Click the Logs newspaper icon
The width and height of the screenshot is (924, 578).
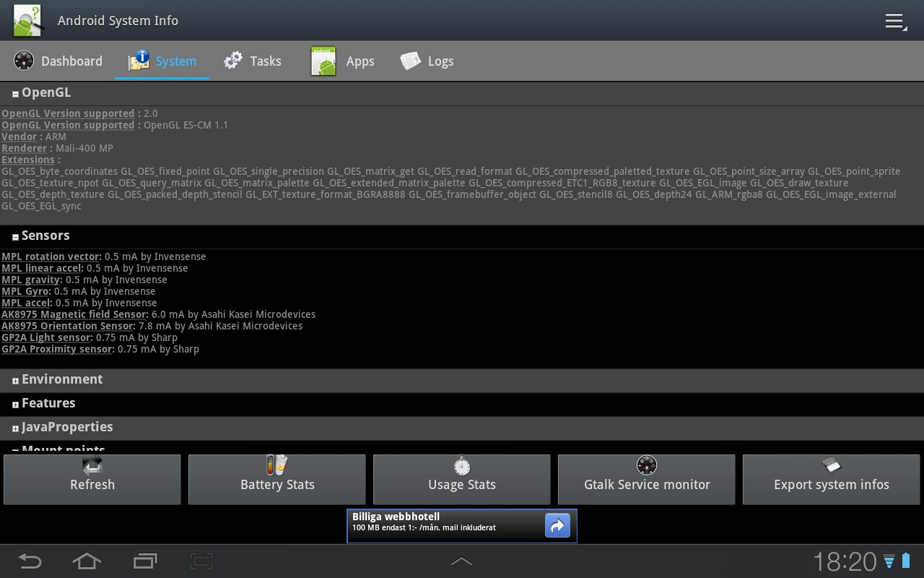(411, 61)
